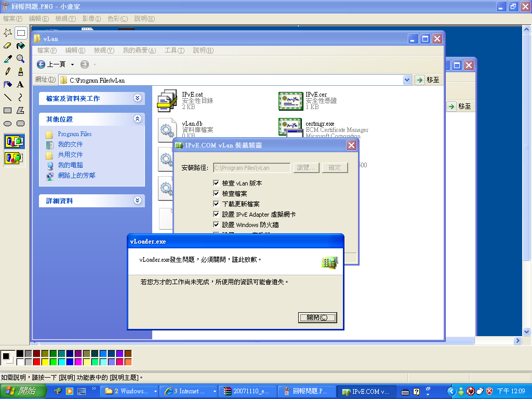
Task: Pick the red color swatch
Action: tap(37, 362)
